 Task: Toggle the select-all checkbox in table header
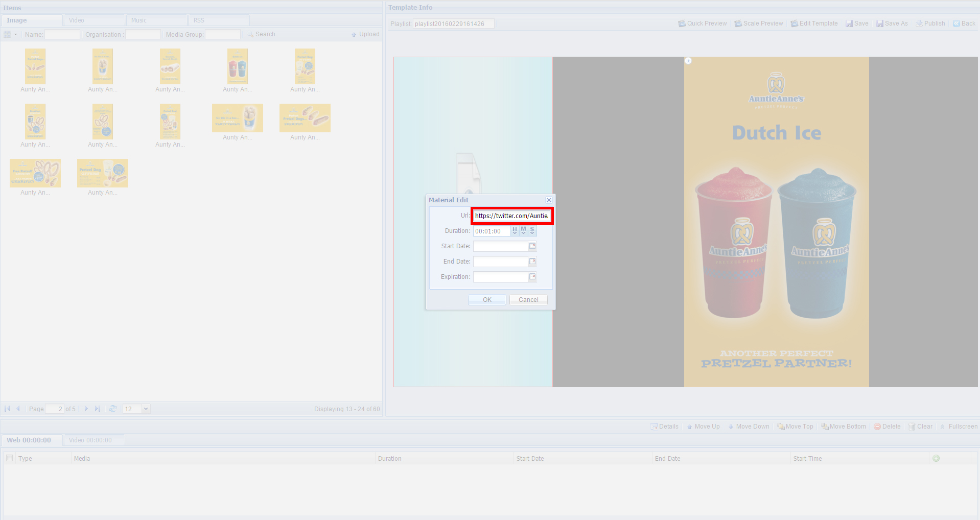(9, 458)
